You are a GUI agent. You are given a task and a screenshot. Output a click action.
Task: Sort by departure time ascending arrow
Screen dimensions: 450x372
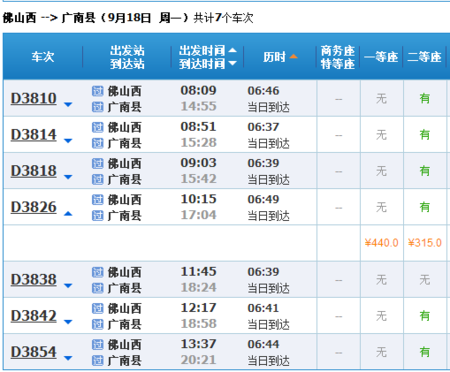[x=233, y=50]
